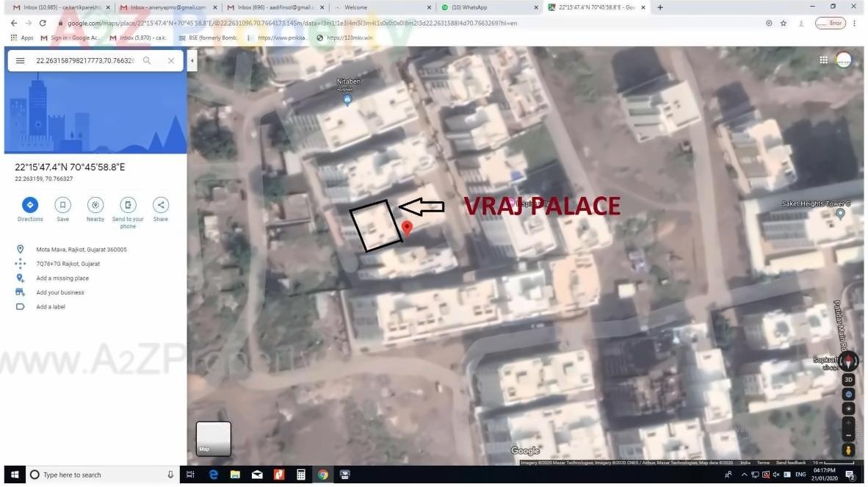
Task: Enable my location centering button
Action: [x=848, y=408]
